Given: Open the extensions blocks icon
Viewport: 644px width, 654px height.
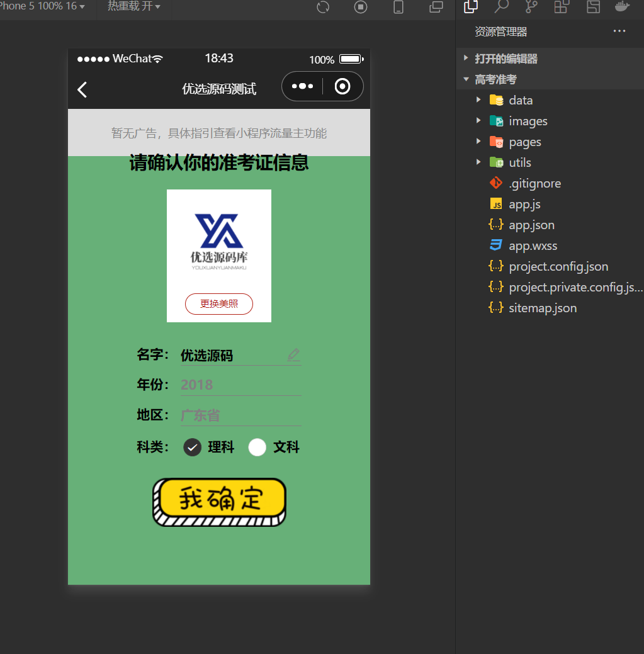Looking at the screenshot, I should click(x=562, y=7).
